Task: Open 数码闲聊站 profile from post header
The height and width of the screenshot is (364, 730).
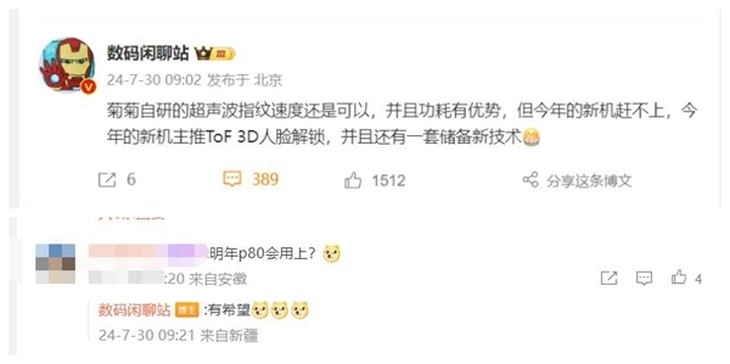Action: tap(148, 54)
